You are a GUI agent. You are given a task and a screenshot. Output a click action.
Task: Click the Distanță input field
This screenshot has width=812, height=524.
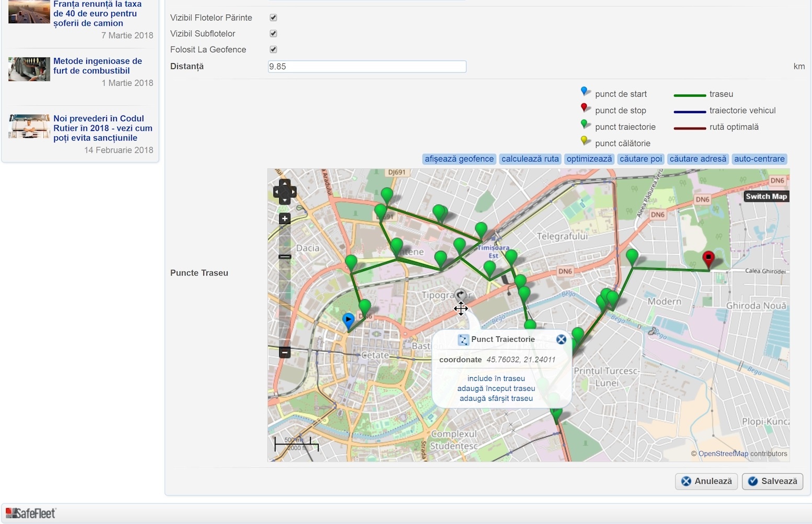(x=367, y=66)
